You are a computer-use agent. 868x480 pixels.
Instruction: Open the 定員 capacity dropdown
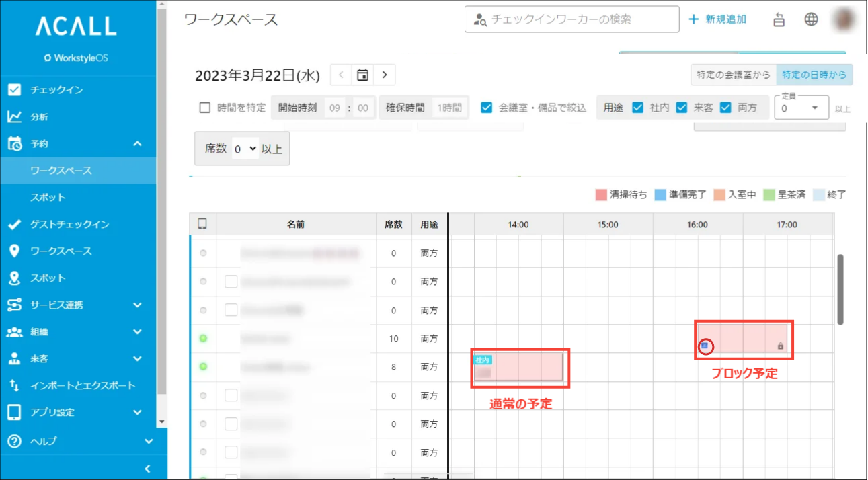[x=801, y=108]
